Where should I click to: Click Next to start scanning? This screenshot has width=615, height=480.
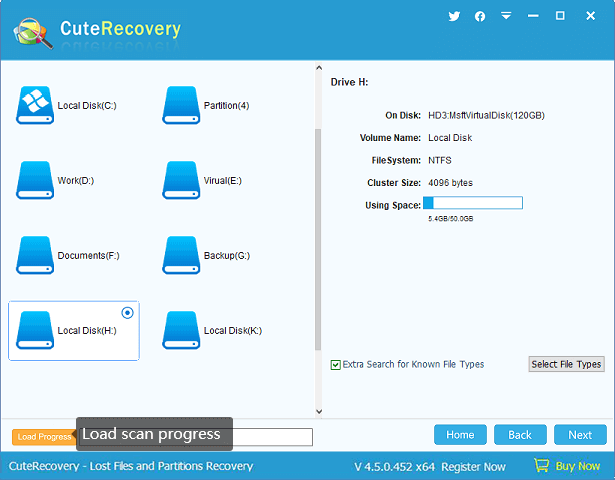[x=580, y=435]
